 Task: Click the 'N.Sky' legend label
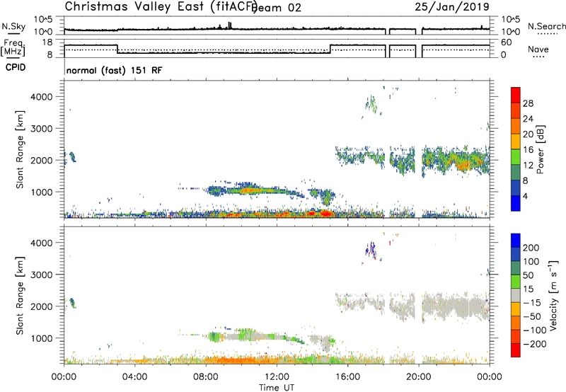[13, 26]
